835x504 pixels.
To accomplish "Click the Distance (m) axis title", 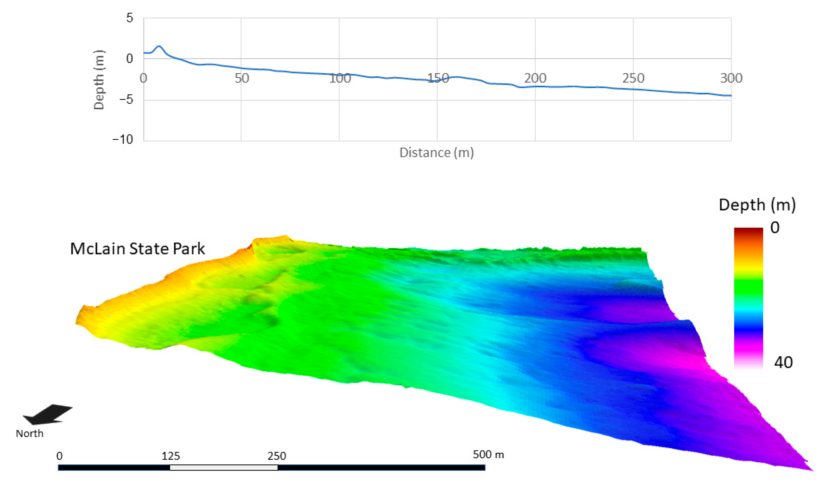I will click(x=436, y=153).
